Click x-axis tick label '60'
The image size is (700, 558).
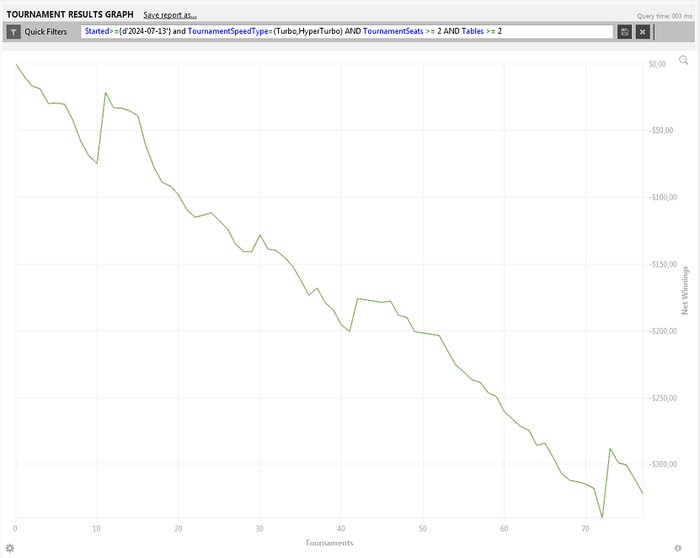pyautogui.click(x=504, y=529)
